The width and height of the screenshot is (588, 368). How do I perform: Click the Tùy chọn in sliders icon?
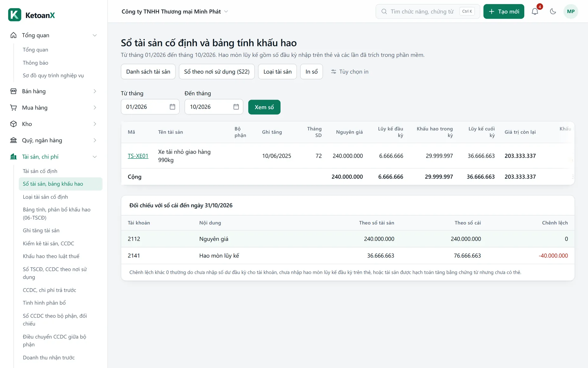click(334, 71)
